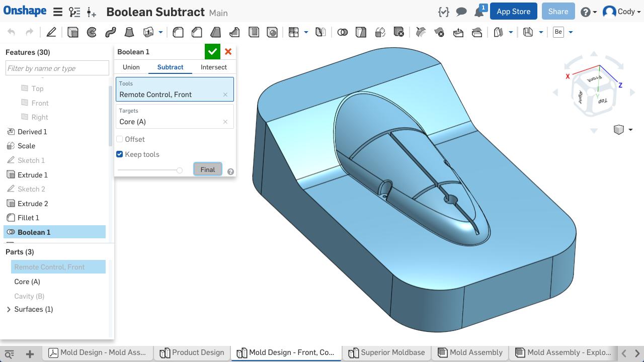Choose the Sweep tool icon
This screenshot has height=362, width=644.
110,32
